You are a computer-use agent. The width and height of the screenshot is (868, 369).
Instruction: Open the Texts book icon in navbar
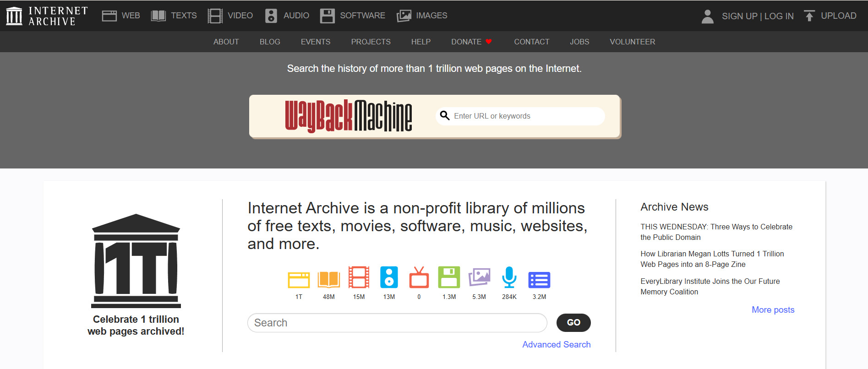coord(158,16)
